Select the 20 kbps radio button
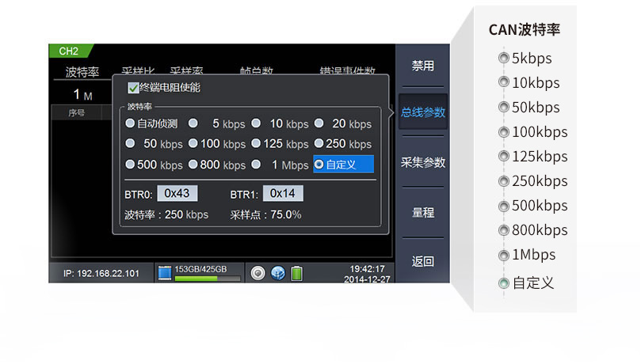641x364 pixels. pos(319,123)
